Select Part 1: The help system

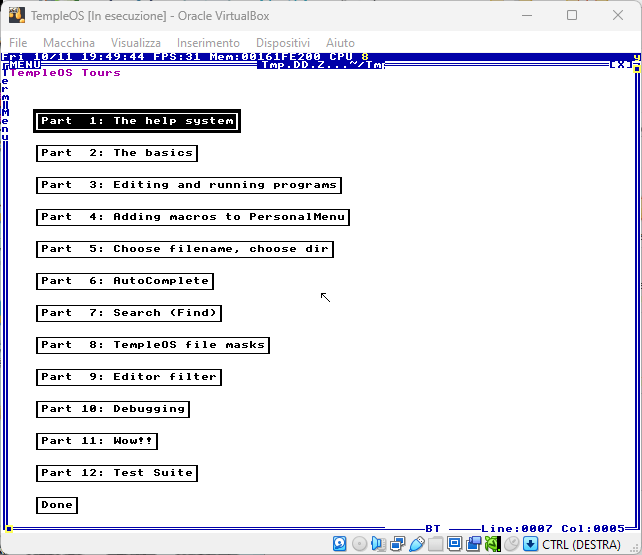pyautogui.click(x=137, y=121)
